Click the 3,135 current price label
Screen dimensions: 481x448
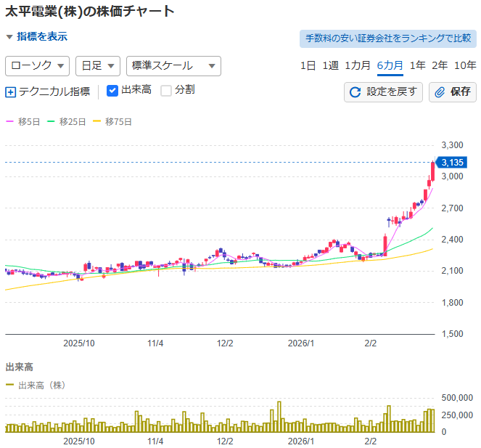[451, 163]
